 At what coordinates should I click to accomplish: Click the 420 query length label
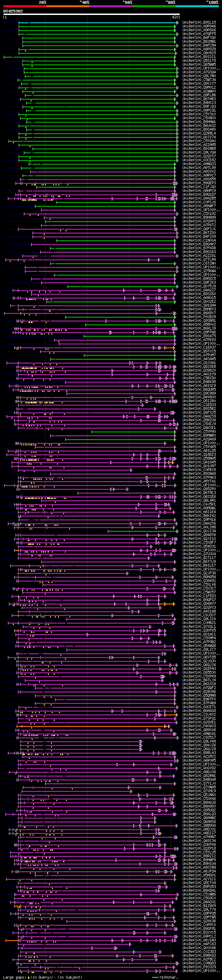point(175,17)
